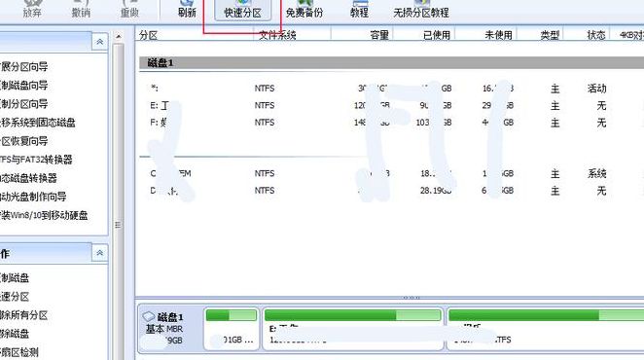Sort by the 文件系统 column header
The width and height of the screenshot is (644, 360).
tap(277, 35)
